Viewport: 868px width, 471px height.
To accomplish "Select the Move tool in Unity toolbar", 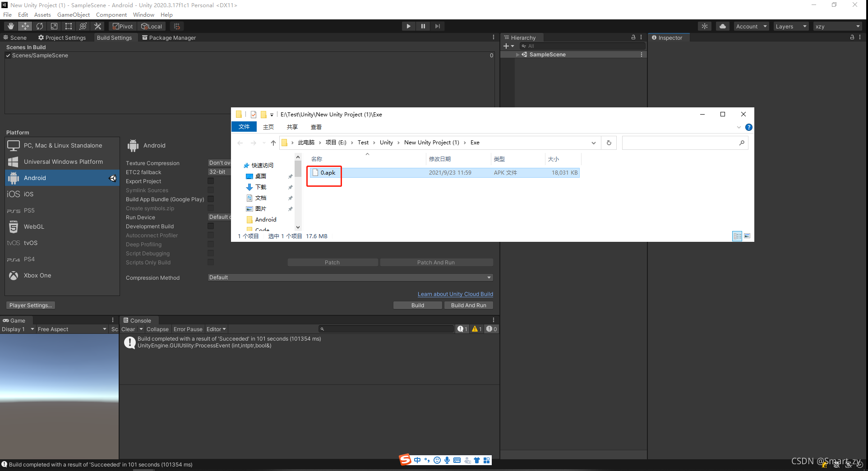I will click(x=25, y=26).
